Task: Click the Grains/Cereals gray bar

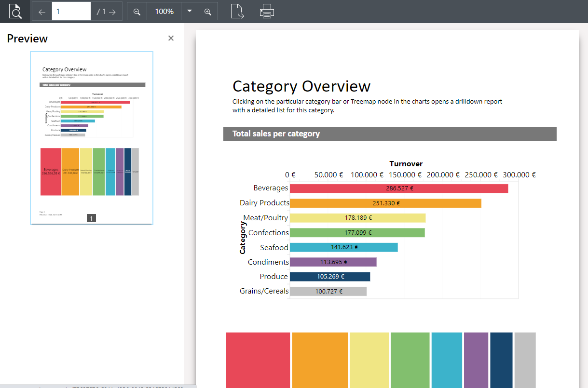Action: click(x=328, y=291)
